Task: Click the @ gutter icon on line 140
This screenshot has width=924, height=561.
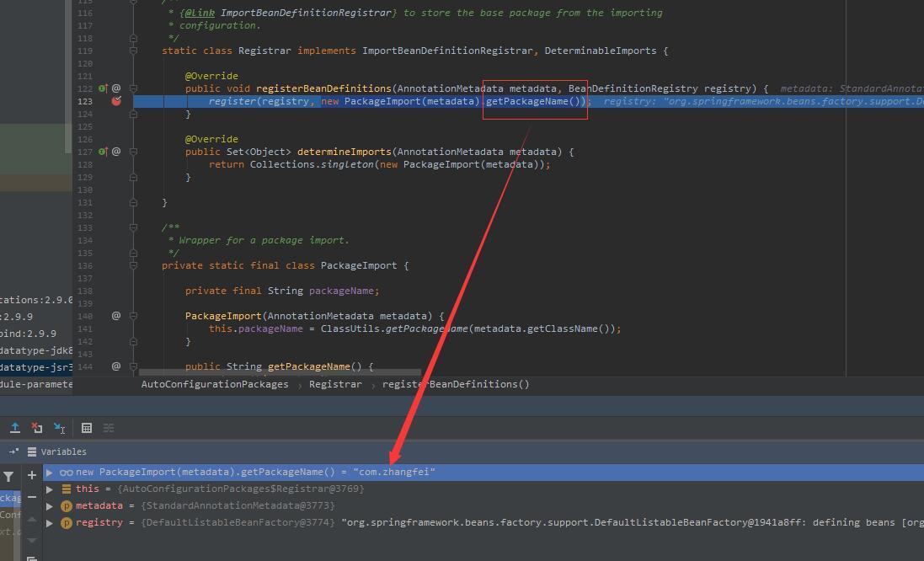Action: point(116,316)
